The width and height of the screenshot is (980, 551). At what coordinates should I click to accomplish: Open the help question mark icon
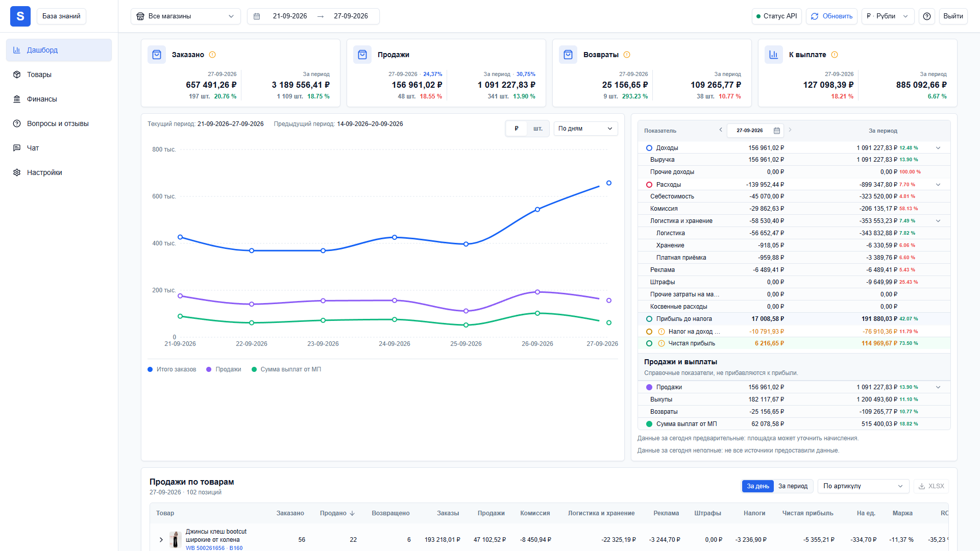[x=927, y=16]
